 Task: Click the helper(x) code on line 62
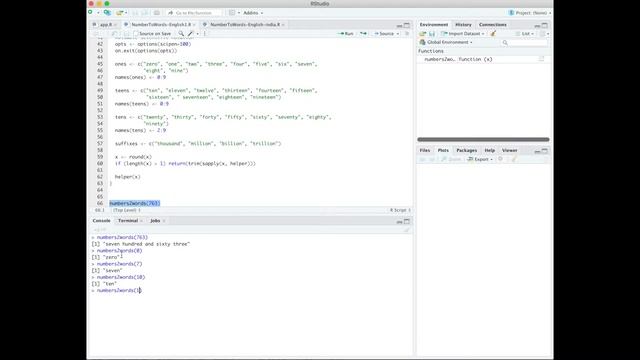click(127, 177)
